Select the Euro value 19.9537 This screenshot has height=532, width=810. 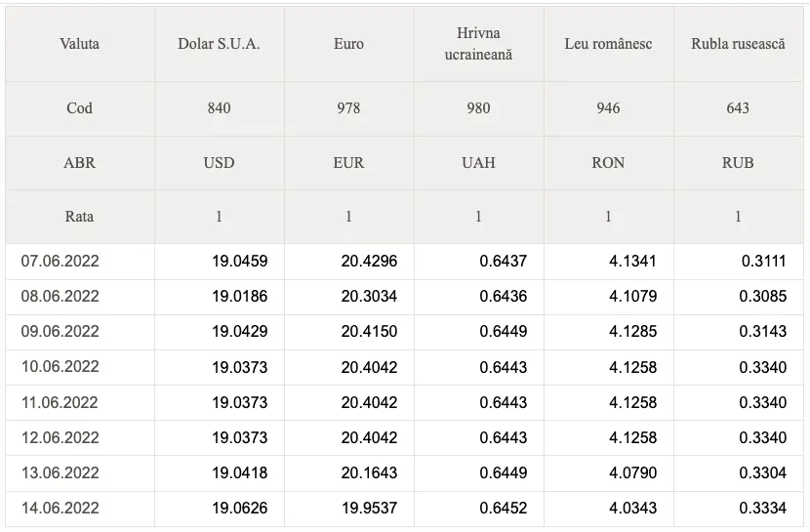click(x=369, y=509)
